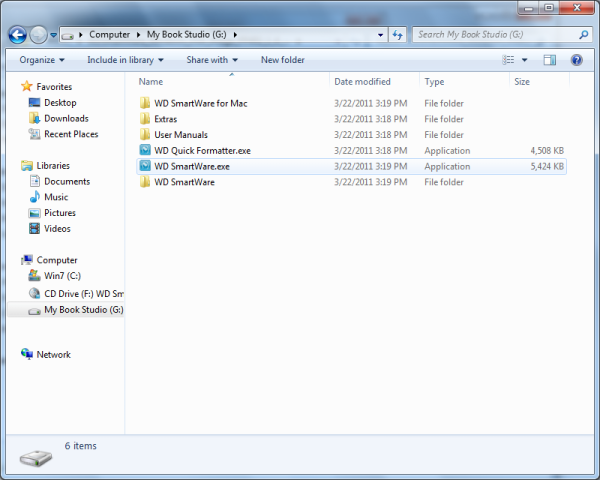Click '5,424 KB' size value
Viewport: 600px width, 480px height.
[x=547, y=167]
